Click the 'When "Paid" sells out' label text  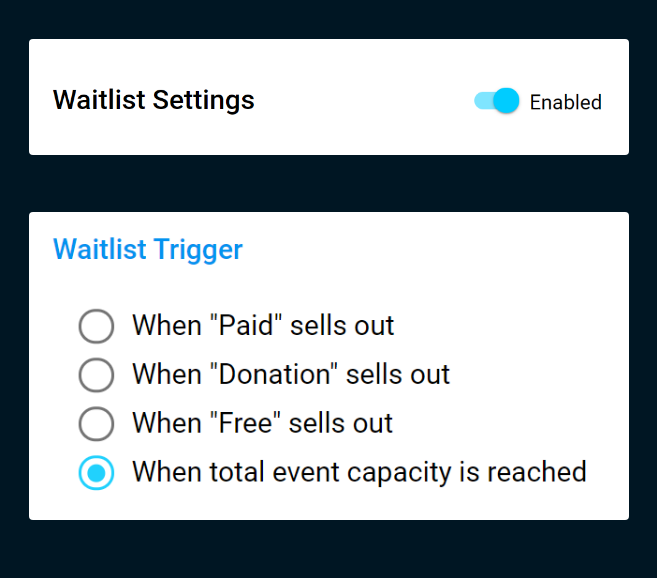[263, 326]
